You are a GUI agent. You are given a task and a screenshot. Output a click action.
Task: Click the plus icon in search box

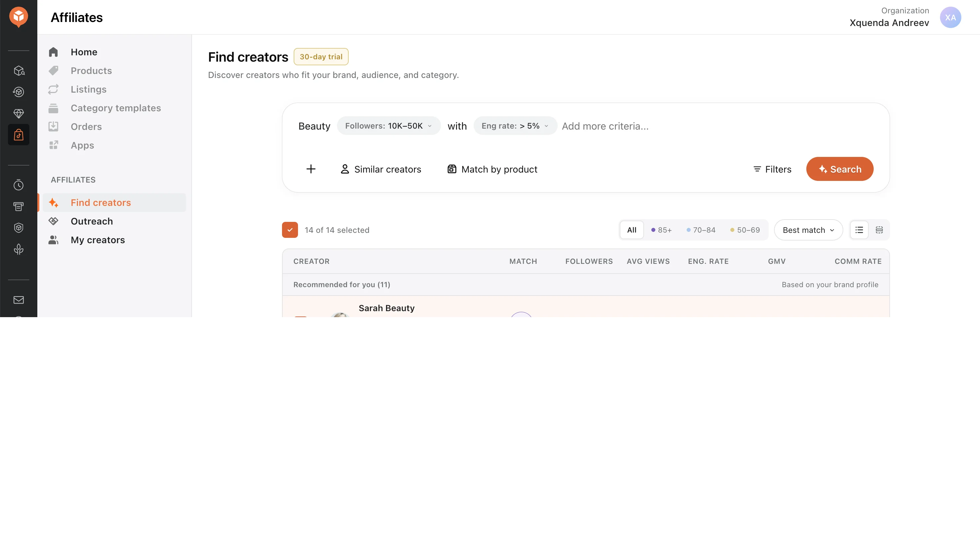click(311, 169)
